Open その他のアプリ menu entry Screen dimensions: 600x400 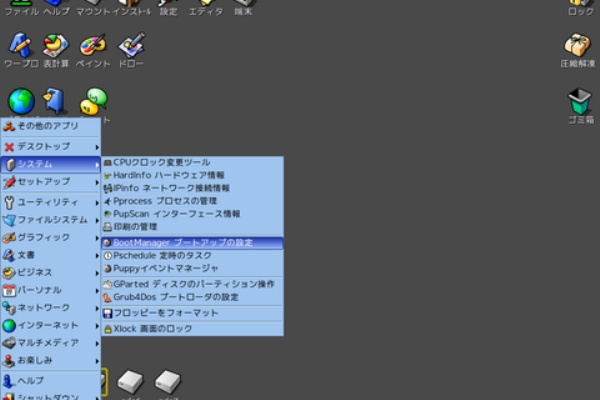point(51,126)
